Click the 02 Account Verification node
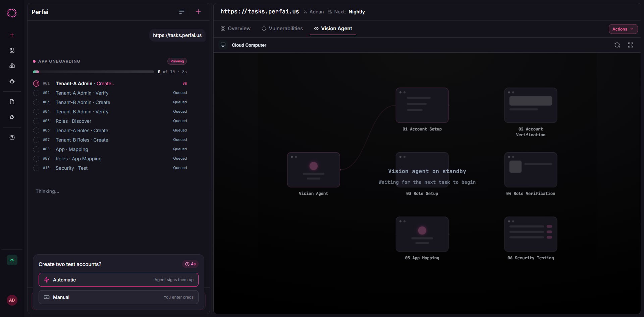Screen dimensions: 644x317 click(x=531, y=105)
